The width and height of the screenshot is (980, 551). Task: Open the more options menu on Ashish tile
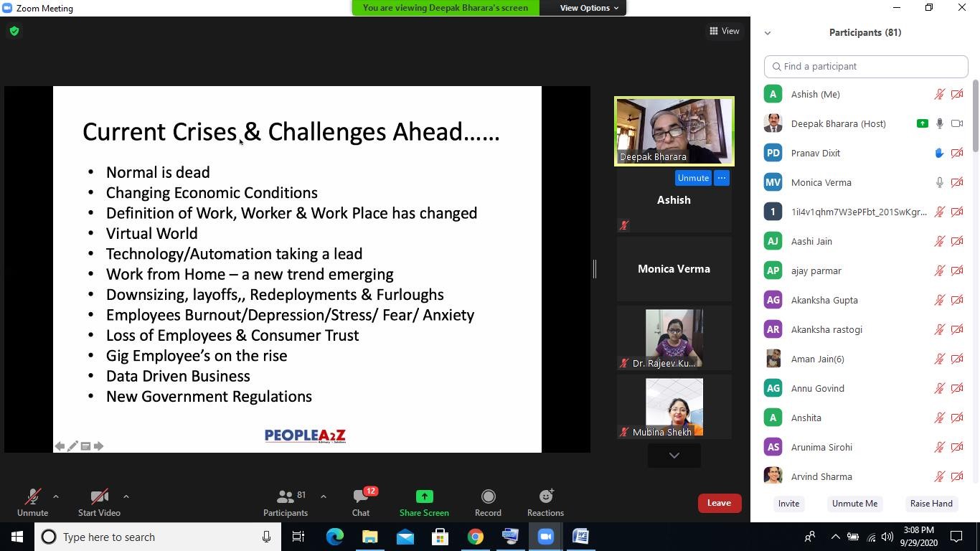pyautogui.click(x=722, y=178)
